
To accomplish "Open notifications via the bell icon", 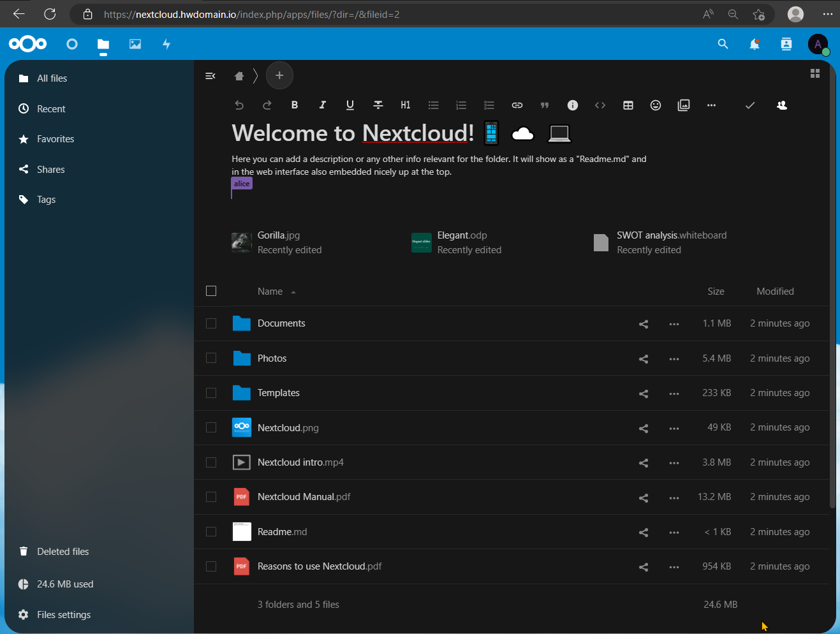I will tap(754, 44).
